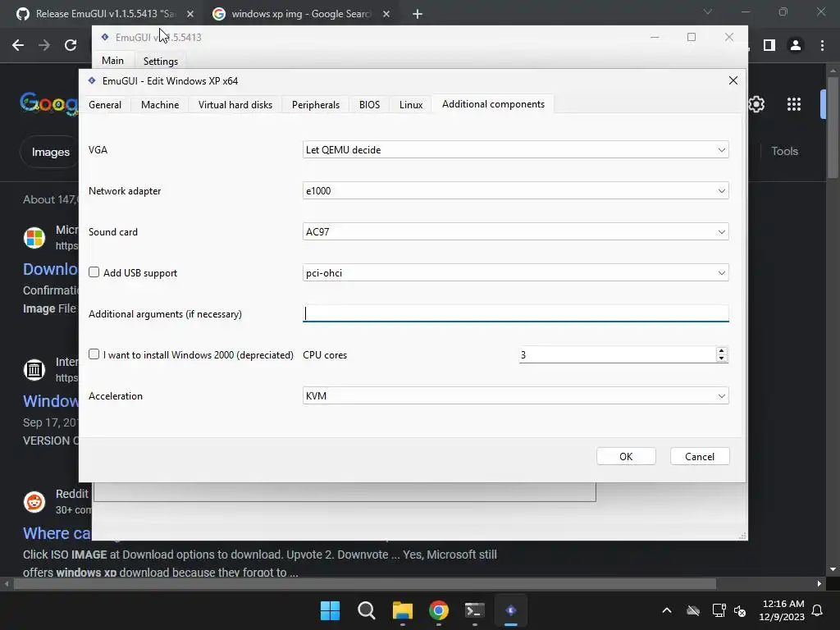The width and height of the screenshot is (840, 630).
Task: Focus the Additional arguments input field
Action: tap(515, 313)
